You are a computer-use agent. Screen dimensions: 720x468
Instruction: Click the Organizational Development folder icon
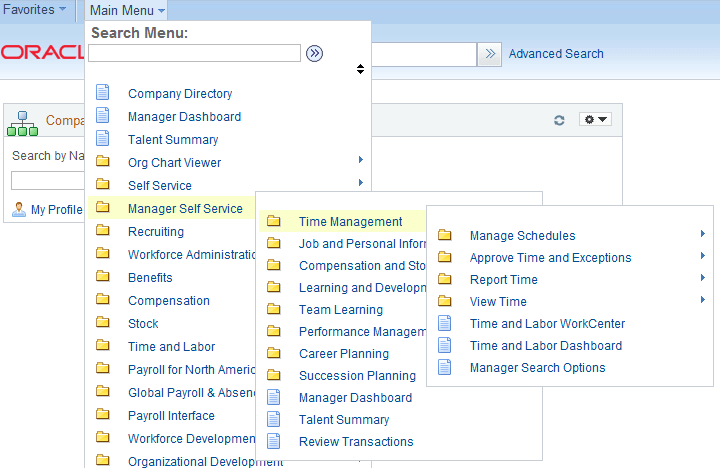pyautogui.click(x=102, y=459)
